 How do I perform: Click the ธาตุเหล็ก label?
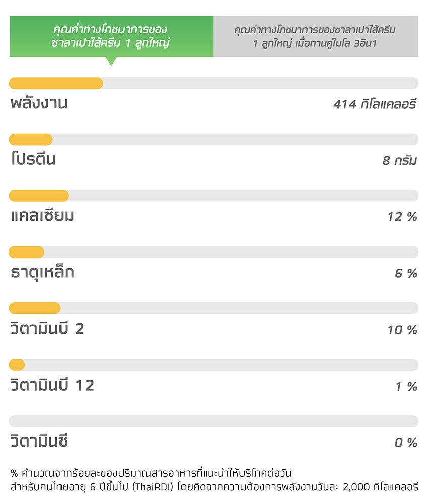pos(42,272)
